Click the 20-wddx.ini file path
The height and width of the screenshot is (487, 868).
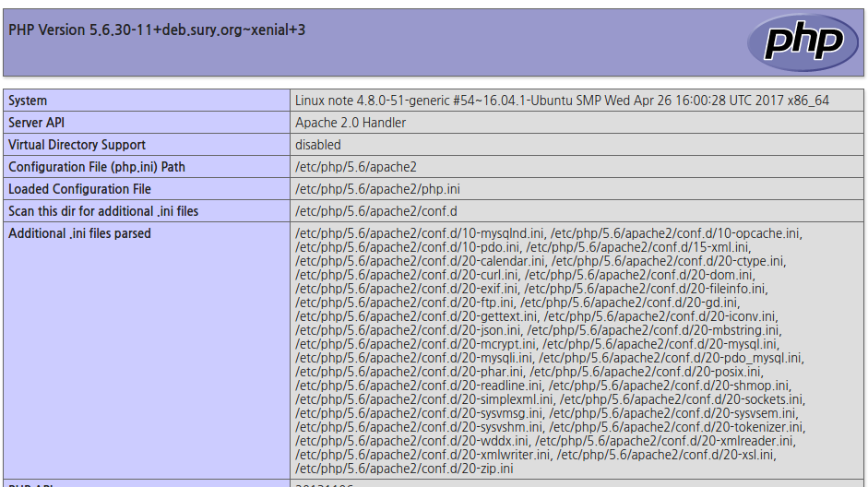(411, 441)
